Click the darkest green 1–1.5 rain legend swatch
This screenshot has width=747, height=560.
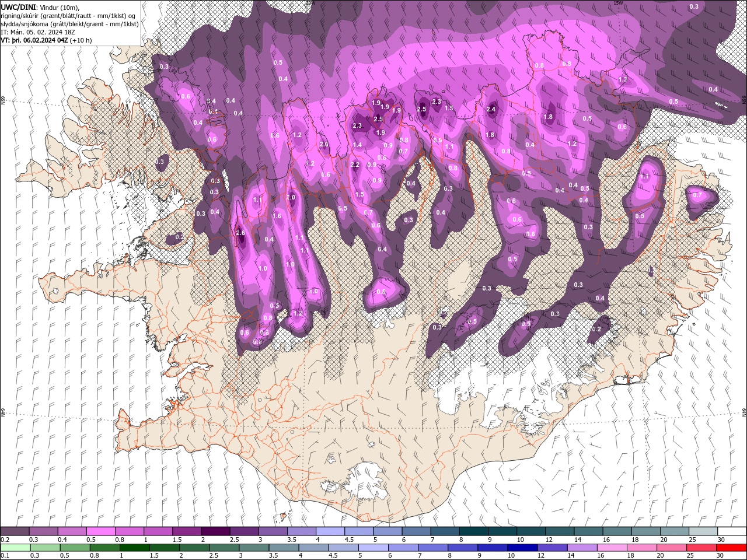point(134,548)
